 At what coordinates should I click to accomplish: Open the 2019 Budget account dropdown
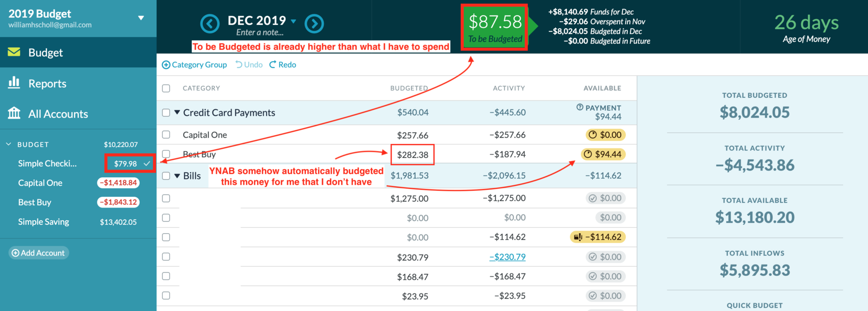tap(141, 18)
